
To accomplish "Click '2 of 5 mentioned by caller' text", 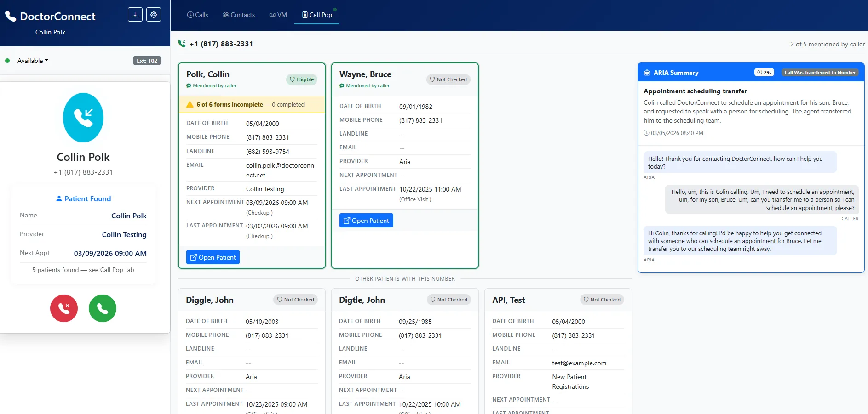I will tap(828, 44).
